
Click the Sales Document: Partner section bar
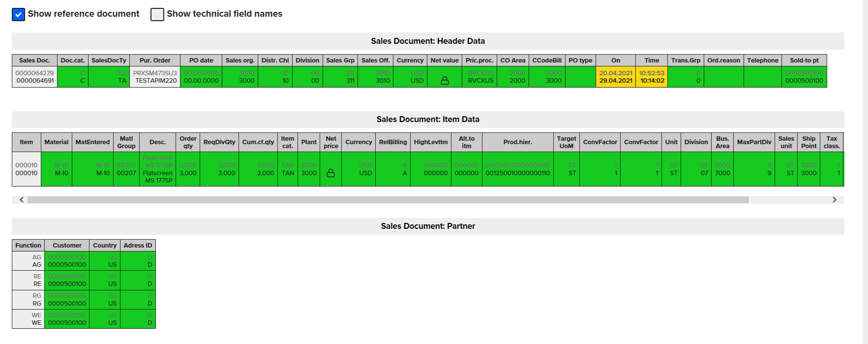click(428, 226)
